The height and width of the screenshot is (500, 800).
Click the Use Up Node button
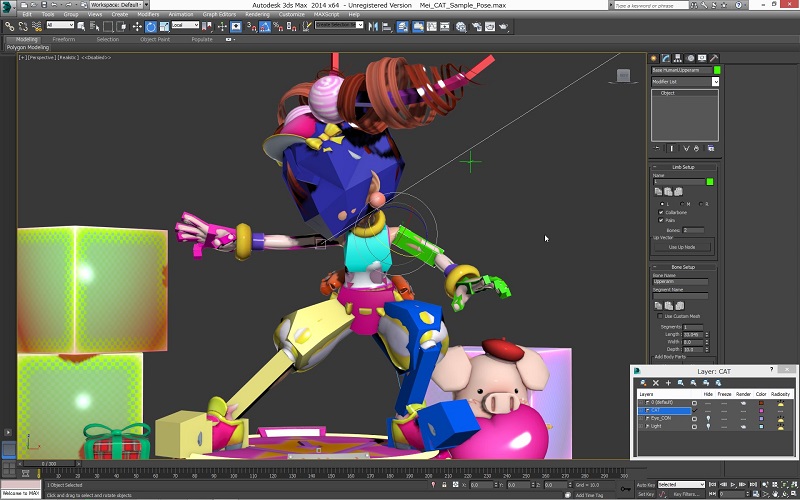point(682,247)
